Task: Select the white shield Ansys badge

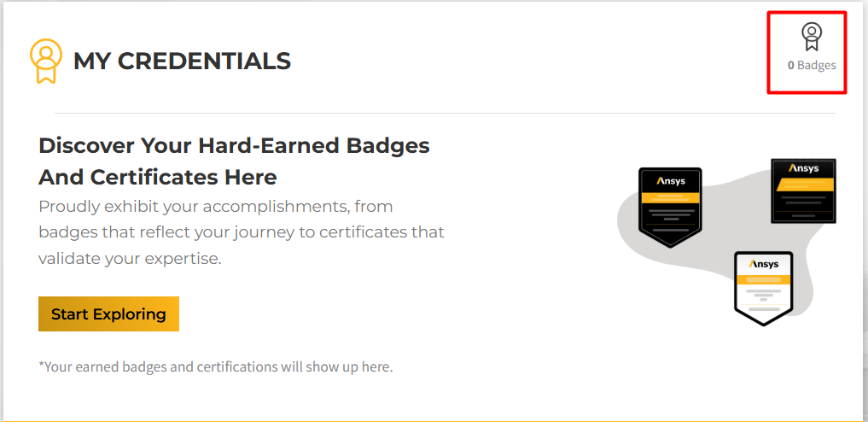Action: pos(763,289)
